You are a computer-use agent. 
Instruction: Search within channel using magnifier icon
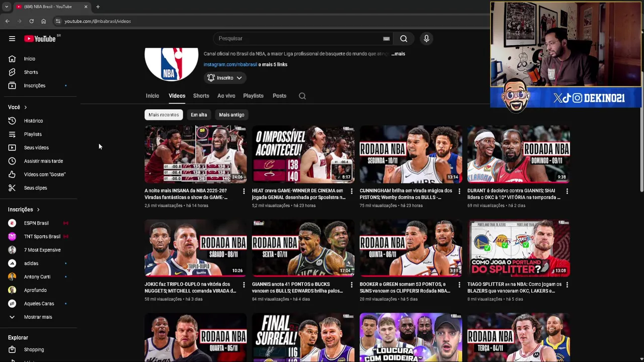(x=302, y=96)
